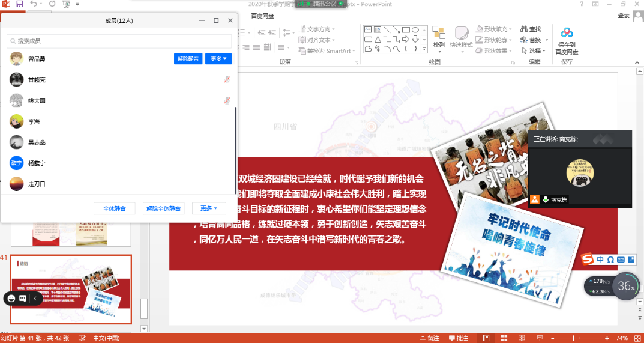
Task: Click 保存到百度网盘
Action: [567, 40]
